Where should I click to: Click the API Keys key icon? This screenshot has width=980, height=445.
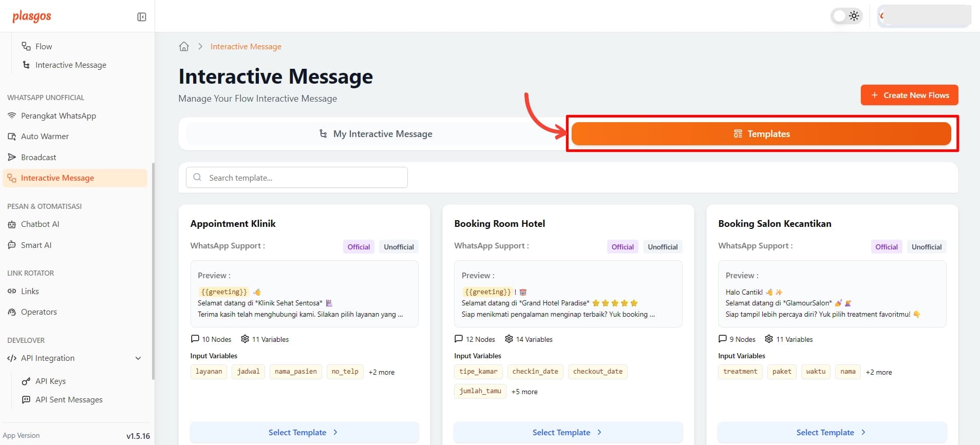(x=26, y=381)
